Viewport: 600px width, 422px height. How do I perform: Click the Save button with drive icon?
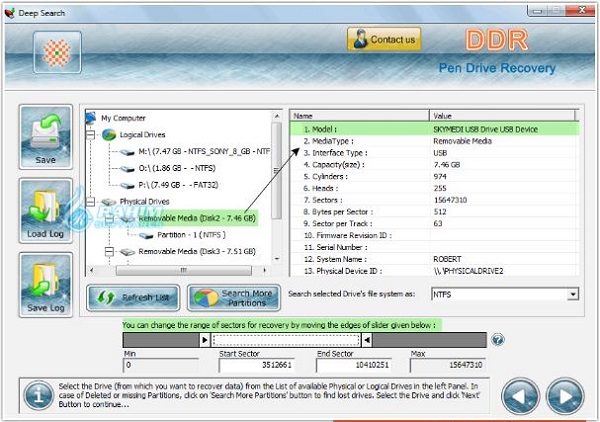46,137
